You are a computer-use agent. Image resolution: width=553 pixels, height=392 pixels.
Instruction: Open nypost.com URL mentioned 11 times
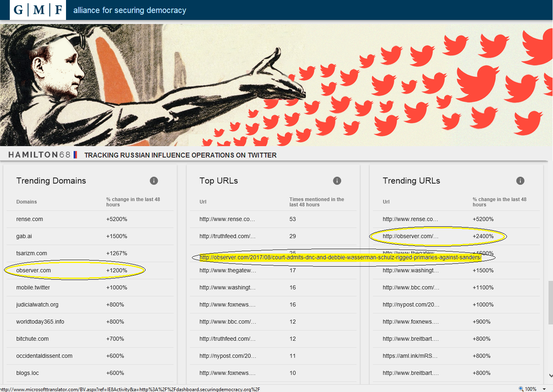point(228,356)
